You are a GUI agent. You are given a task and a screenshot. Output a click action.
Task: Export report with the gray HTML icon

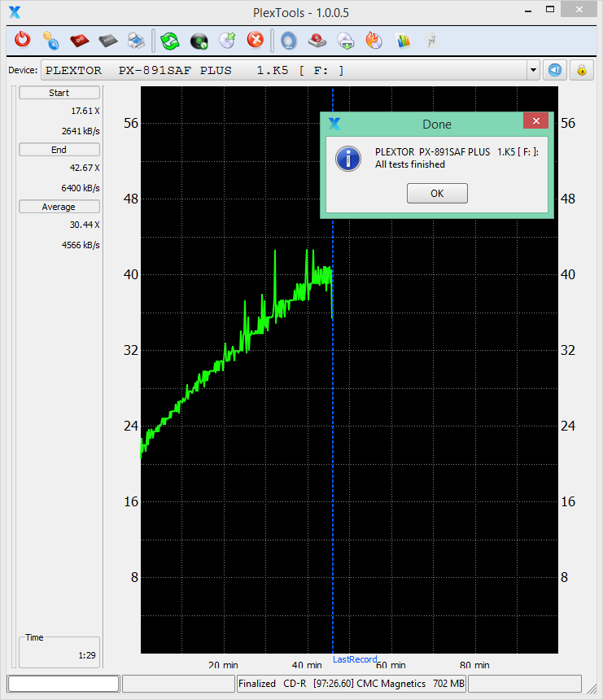108,41
